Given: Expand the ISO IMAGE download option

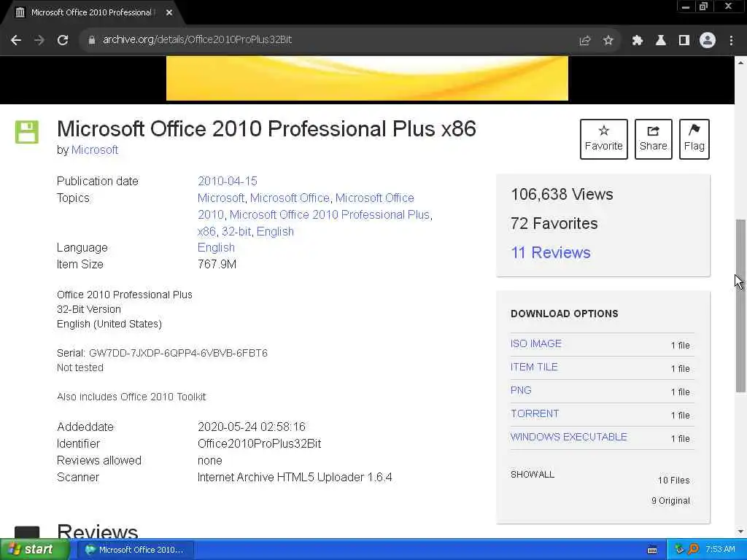Looking at the screenshot, I should click(x=536, y=344).
